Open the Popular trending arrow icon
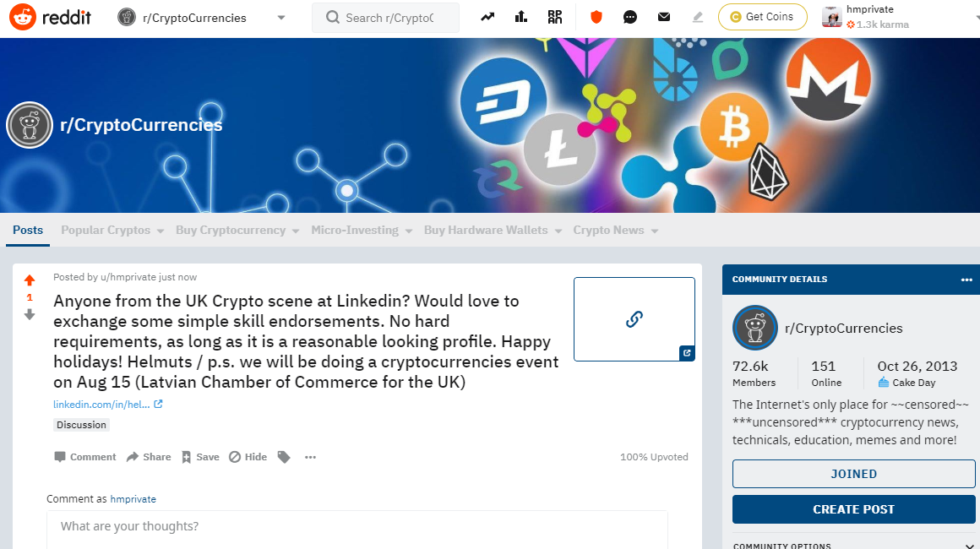 pyautogui.click(x=487, y=17)
